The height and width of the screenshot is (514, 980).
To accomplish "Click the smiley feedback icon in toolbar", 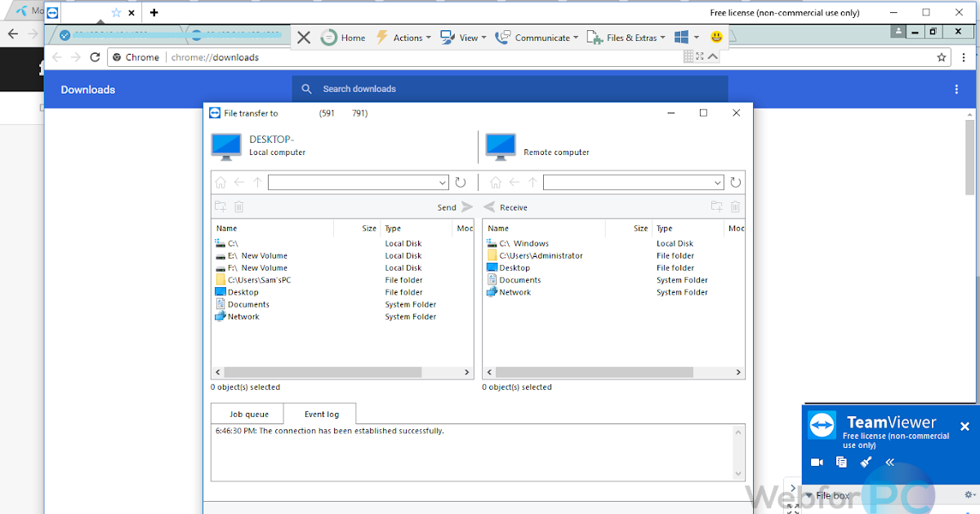I will 715,38.
